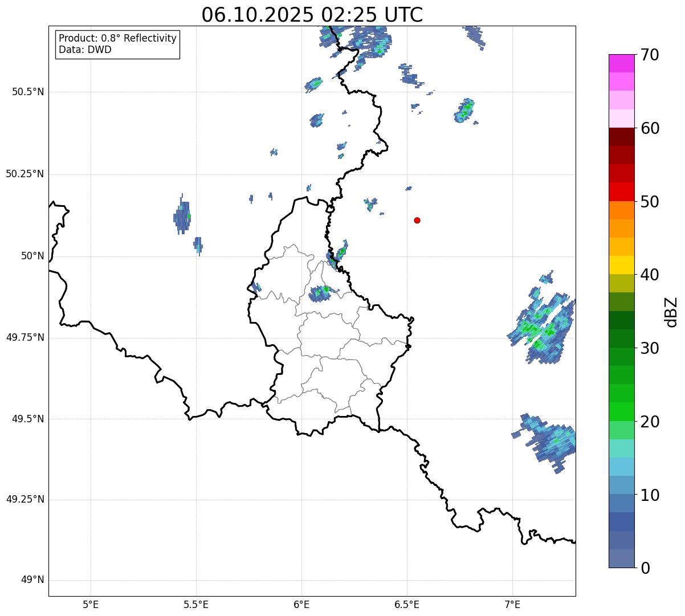Click the 5°E longitude label

tap(91, 604)
